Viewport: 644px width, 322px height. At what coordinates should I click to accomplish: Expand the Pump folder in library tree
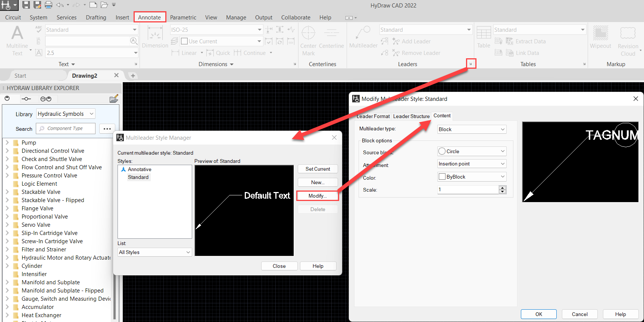pos(7,142)
